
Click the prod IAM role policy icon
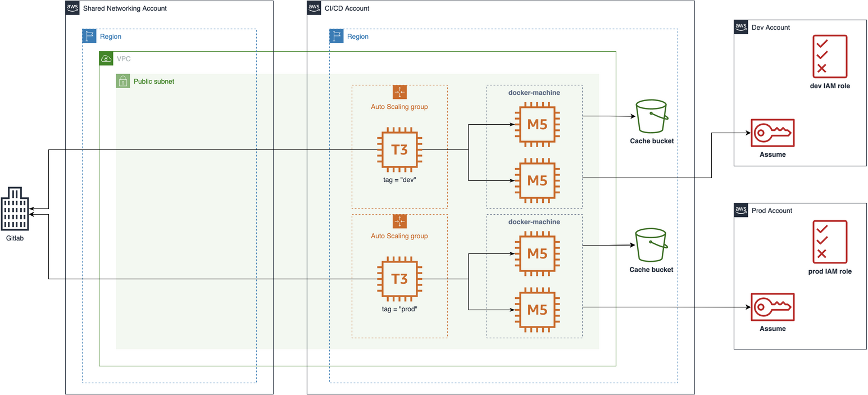pyautogui.click(x=829, y=242)
